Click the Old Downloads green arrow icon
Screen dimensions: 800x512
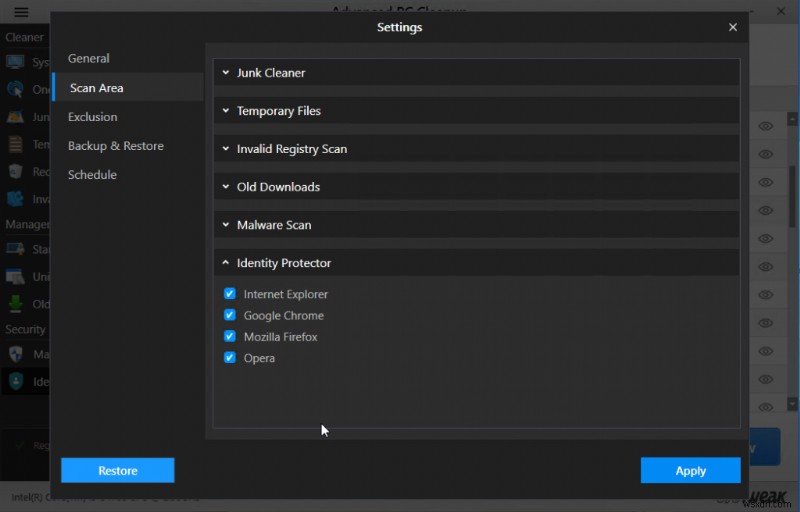[15, 304]
